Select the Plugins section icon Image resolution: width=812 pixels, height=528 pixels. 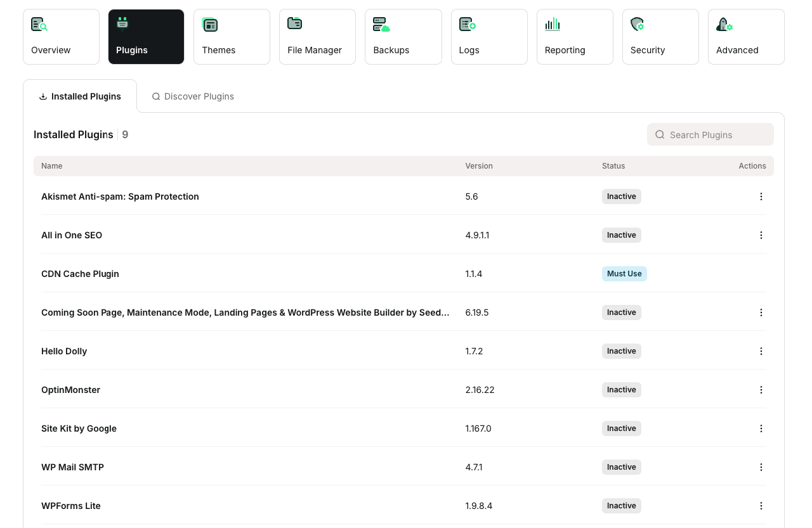(123, 24)
